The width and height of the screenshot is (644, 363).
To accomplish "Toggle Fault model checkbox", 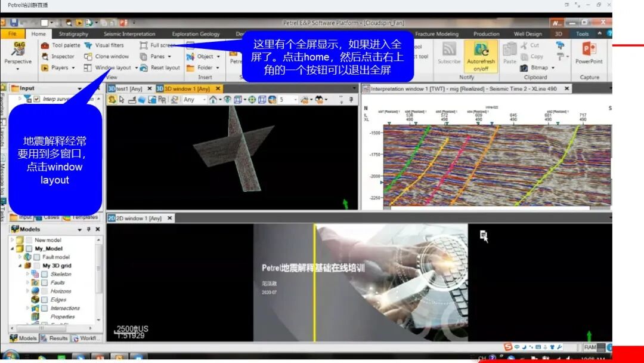I will (x=37, y=257).
